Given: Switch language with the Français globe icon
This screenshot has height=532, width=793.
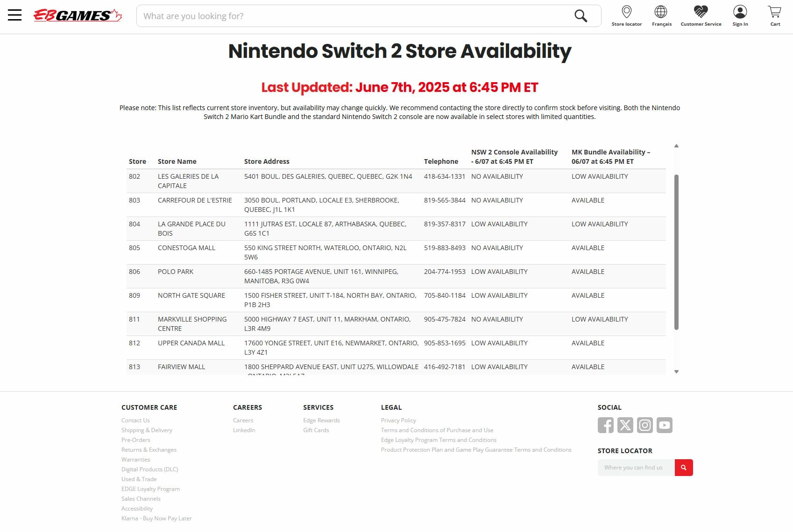Looking at the screenshot, I should tap(661, 12).
